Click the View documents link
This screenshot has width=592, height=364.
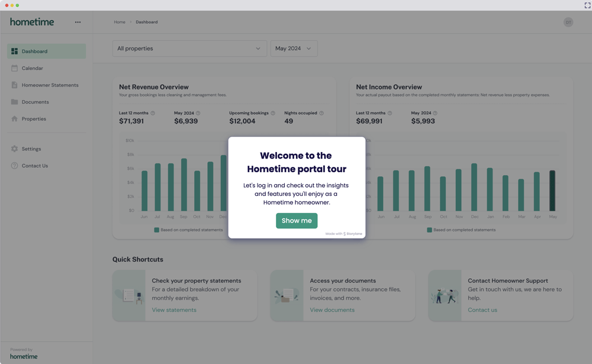point(332,310)
